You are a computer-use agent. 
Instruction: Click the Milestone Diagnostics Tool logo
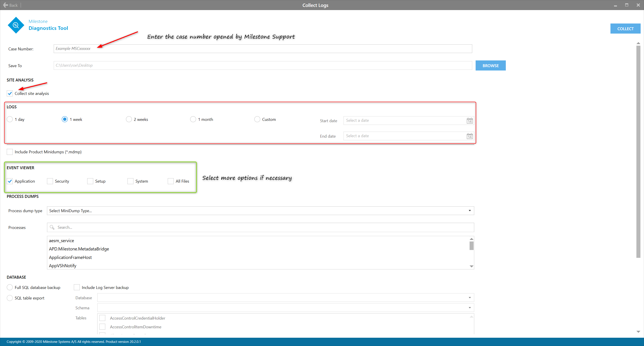click(x=16, y=25)
